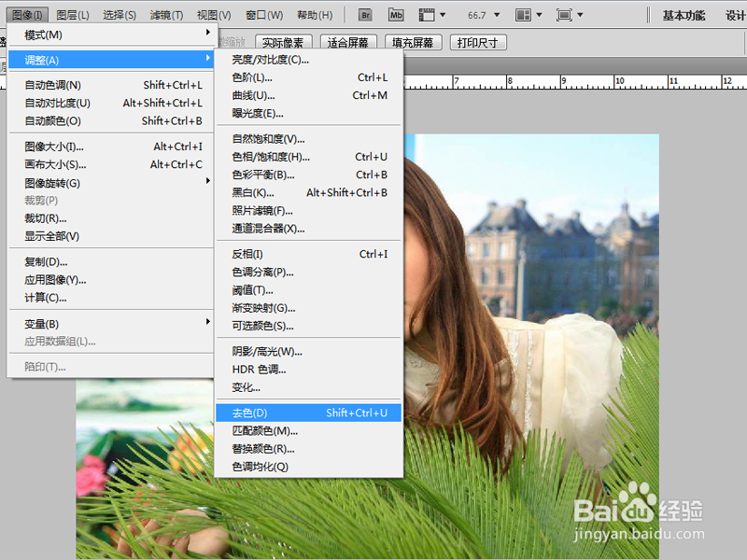Open 色阶(L)... adjustment
This screenshot has width=747, height=560.
click(309, 77)
